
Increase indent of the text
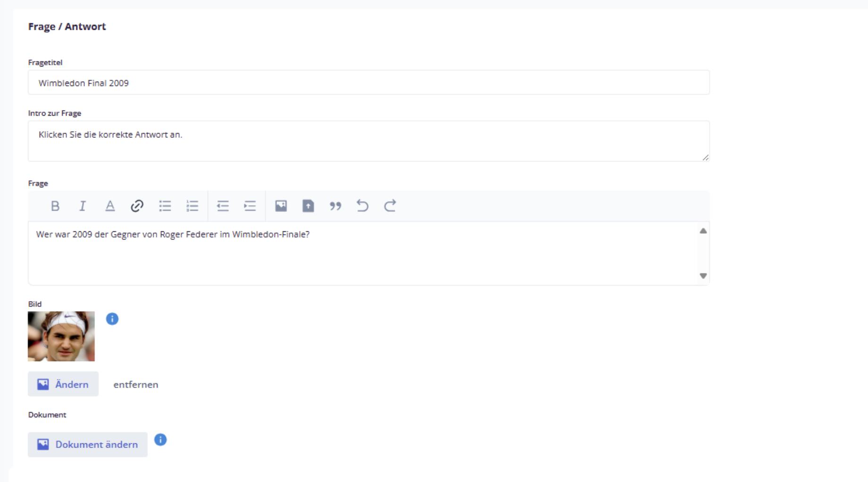point(250,206)
